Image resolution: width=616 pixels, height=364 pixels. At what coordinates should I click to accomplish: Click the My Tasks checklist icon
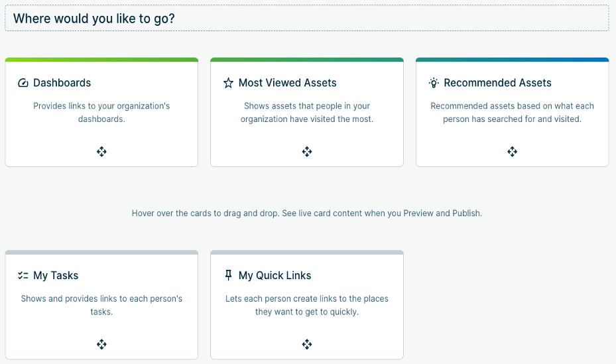click(x=23, y=276)
